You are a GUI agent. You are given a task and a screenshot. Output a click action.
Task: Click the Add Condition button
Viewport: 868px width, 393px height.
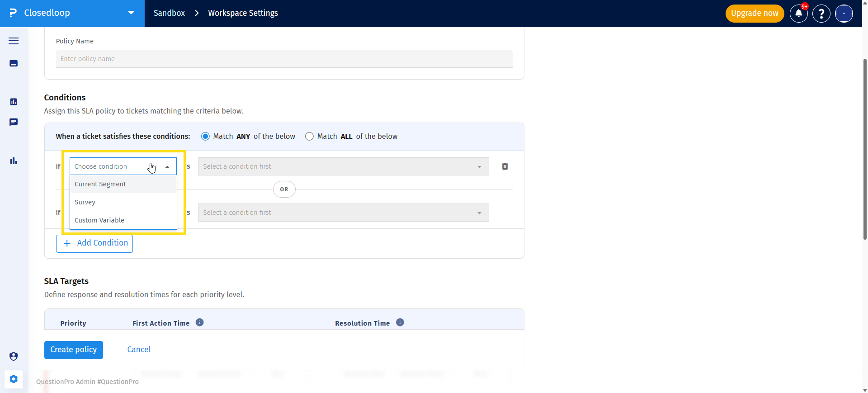point(94,243)
